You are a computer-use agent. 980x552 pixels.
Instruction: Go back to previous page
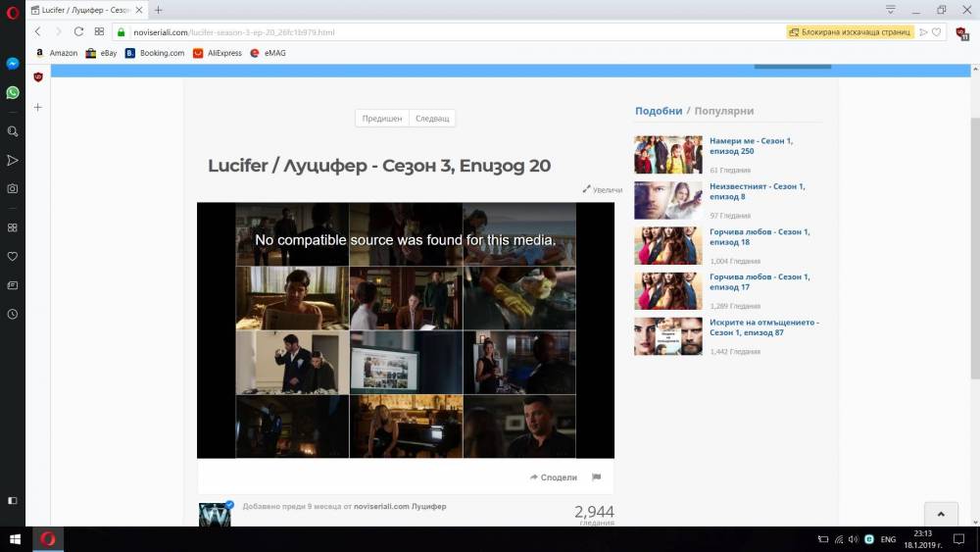(x=37, y=32)
